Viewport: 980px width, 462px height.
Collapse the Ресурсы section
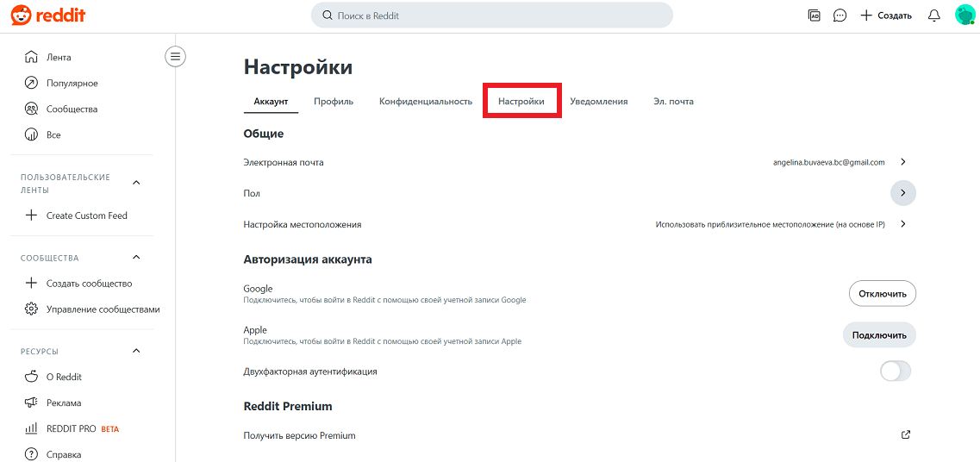(137, 351)
